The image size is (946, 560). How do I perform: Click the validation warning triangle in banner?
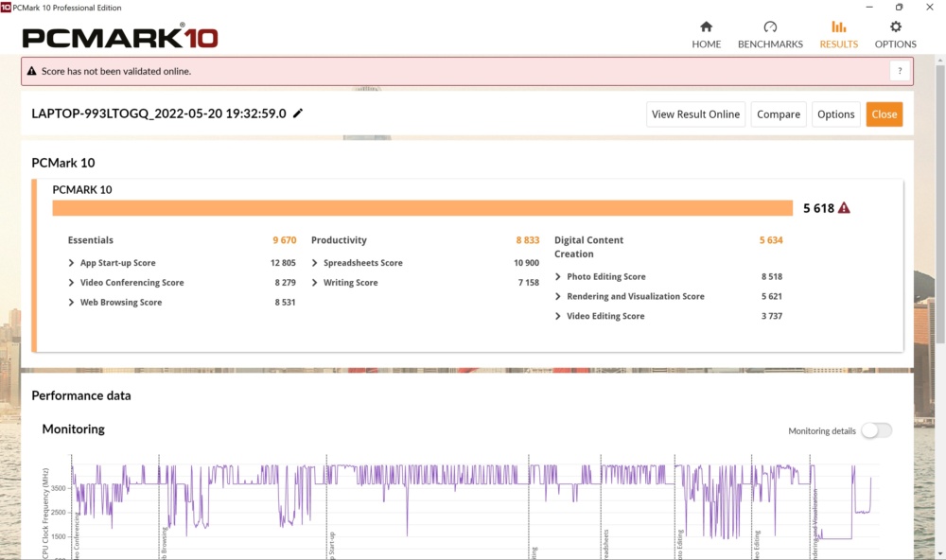tap(32, 71)
